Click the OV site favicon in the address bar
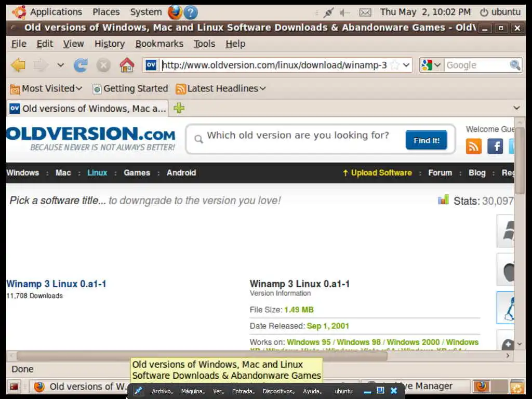This screenshot has height=399, width=532. 151,65
